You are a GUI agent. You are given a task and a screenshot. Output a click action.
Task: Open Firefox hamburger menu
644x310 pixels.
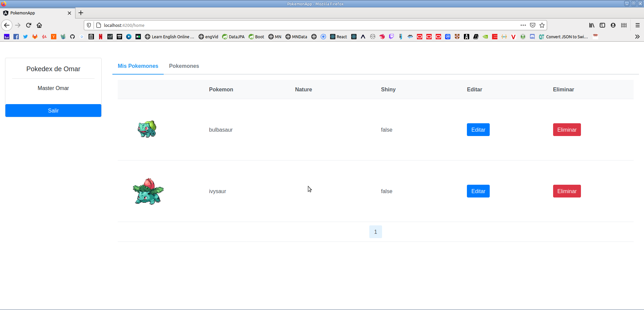[x=638, y=25]
